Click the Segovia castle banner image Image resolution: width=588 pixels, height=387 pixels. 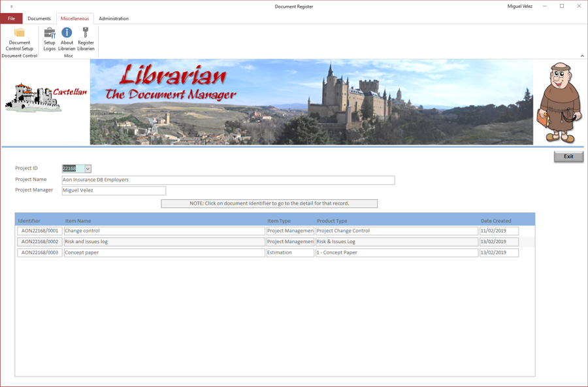pos(311,102)
